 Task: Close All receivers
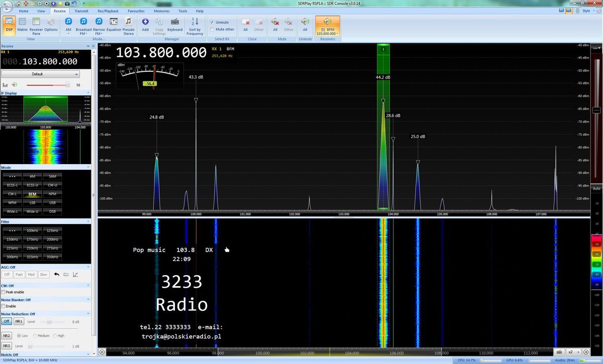246,24
